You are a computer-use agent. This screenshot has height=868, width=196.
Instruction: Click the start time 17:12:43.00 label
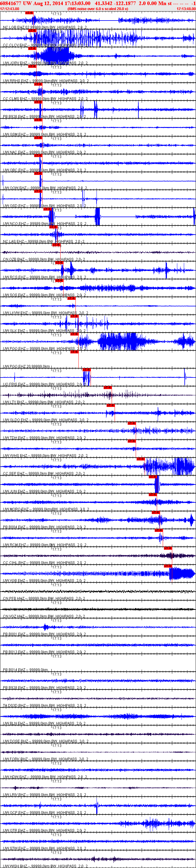pos(10,9)
